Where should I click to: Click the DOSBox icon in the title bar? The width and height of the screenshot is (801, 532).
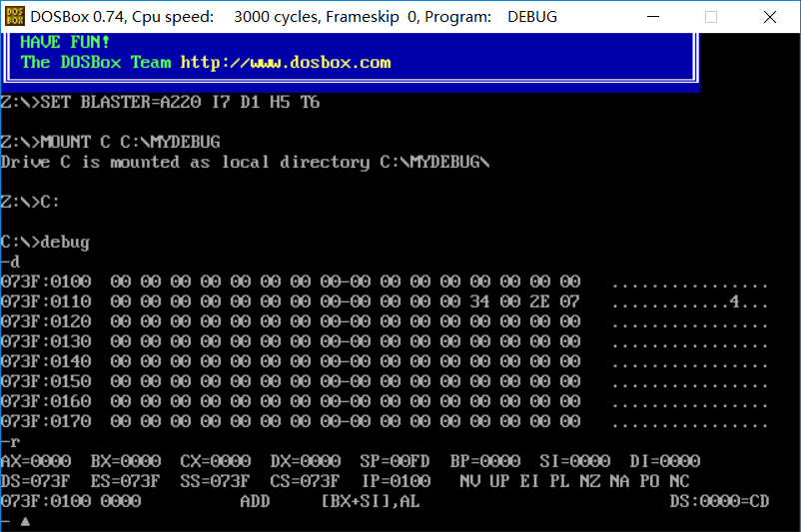(x=14, y=16)
